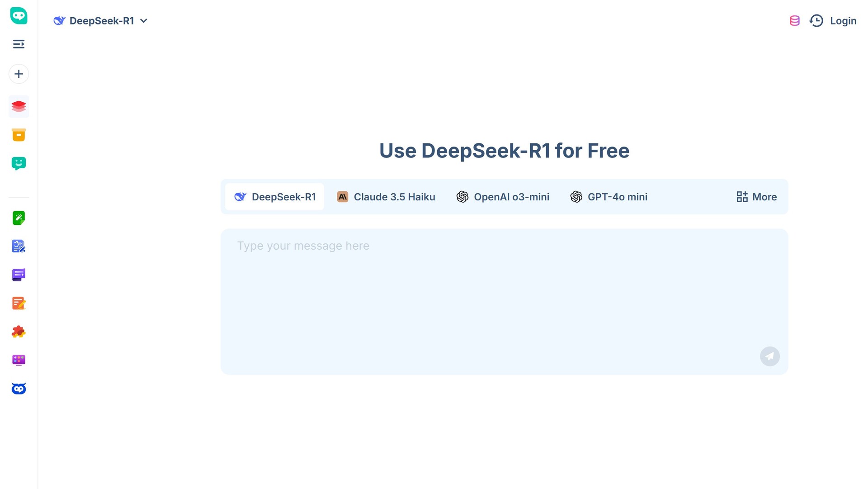The image size is (868, 489).
Task: Click the GPT-4o mini option
Action: point(608,196)
